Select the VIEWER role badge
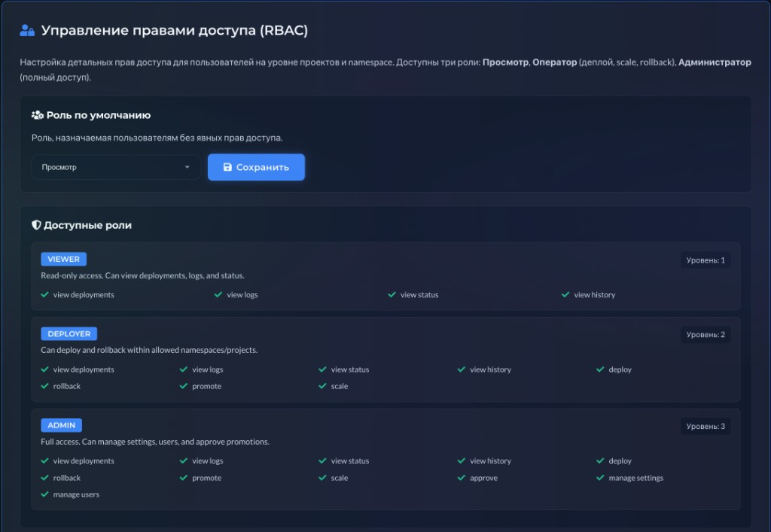This screenshot has width=771, height=532. [x=63, y=258]
